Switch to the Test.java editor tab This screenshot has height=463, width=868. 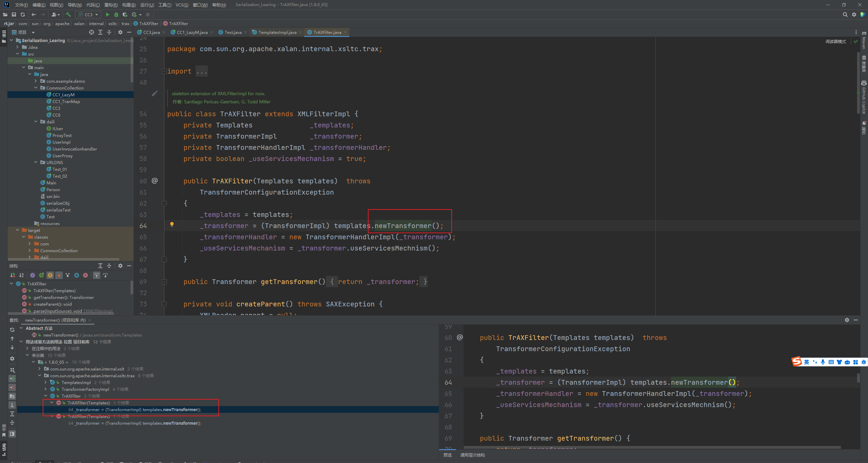click(233, 32)
